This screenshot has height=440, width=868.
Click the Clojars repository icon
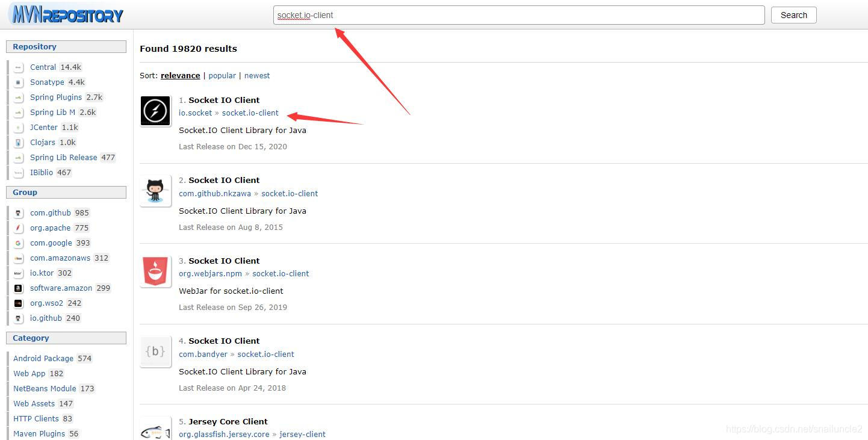19,143
